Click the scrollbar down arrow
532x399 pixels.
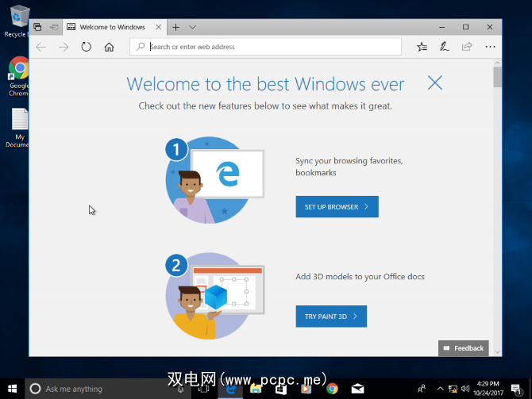coord(497,352)
